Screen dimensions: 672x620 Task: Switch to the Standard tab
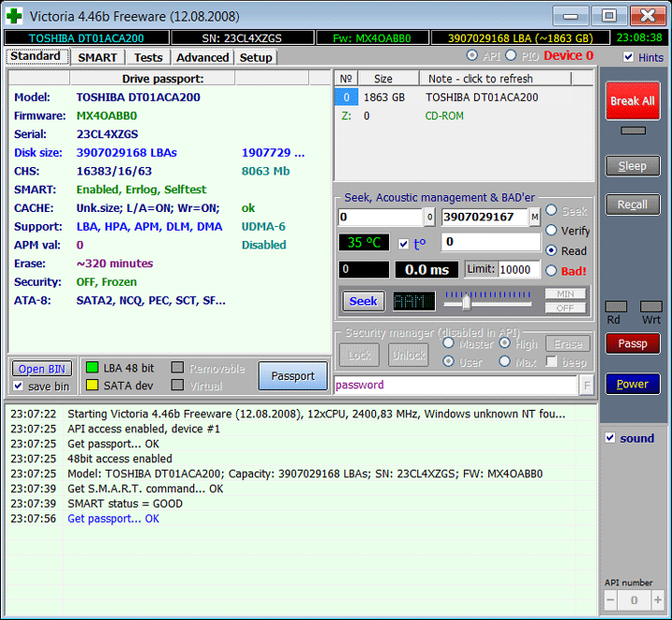click(37, 57)
